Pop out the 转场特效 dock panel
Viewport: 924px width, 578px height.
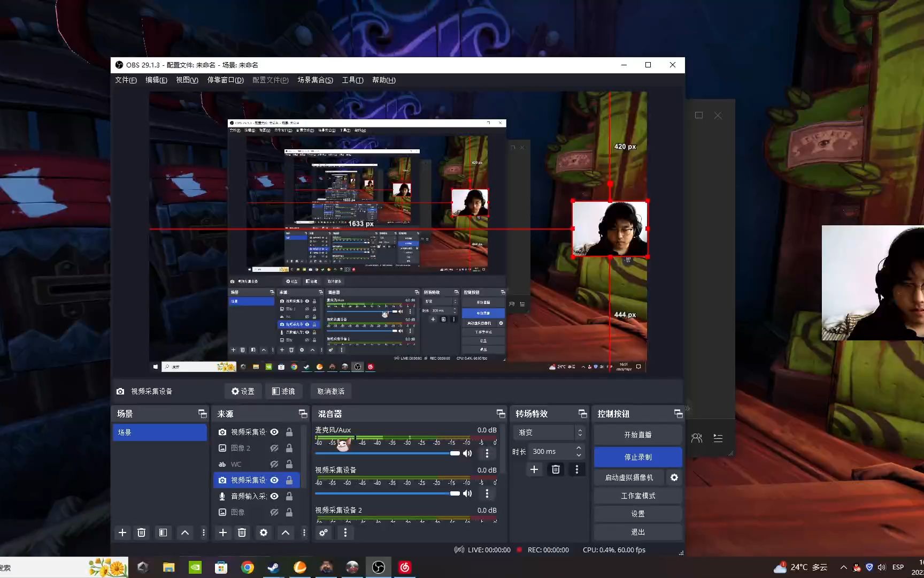[x=582, y=414]
